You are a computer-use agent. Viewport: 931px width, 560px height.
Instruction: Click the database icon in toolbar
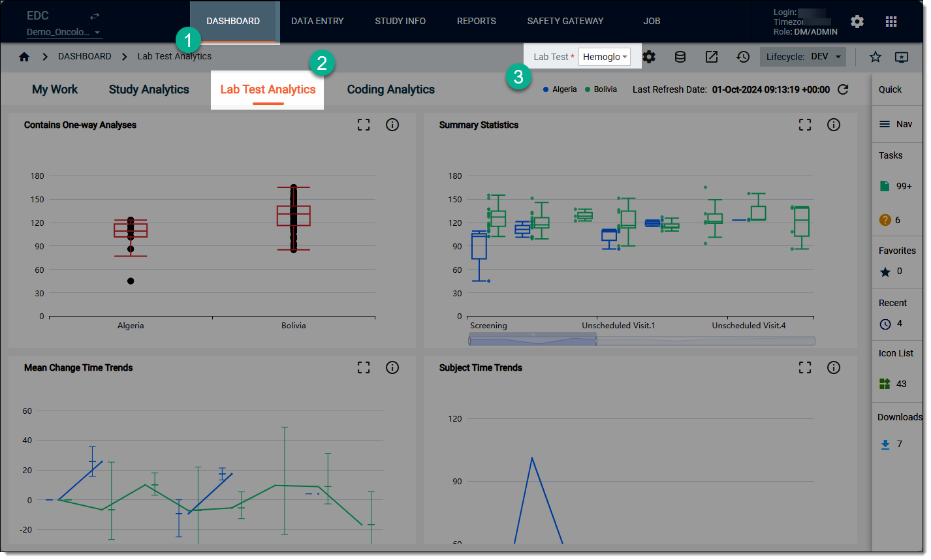pyautogui.click(x=680, y=57)
